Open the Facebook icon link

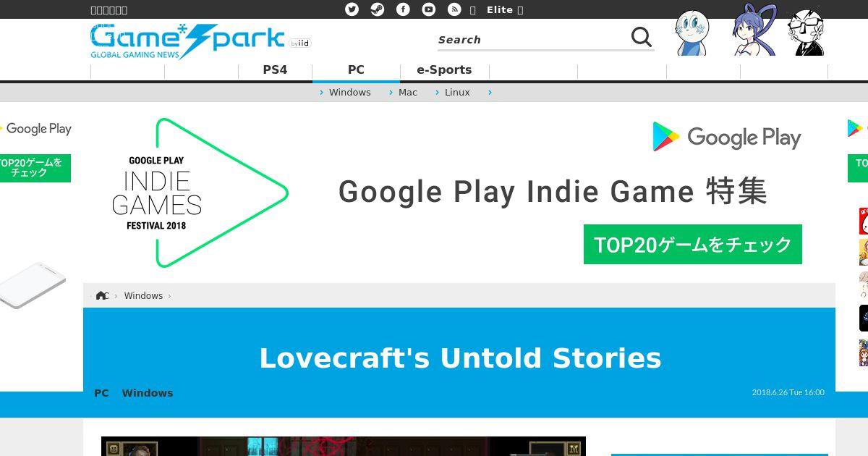point(403,9)
